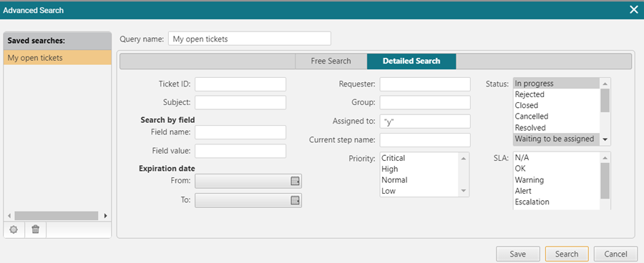
Task: Run the search with Search button
Action: pos(567,254)
